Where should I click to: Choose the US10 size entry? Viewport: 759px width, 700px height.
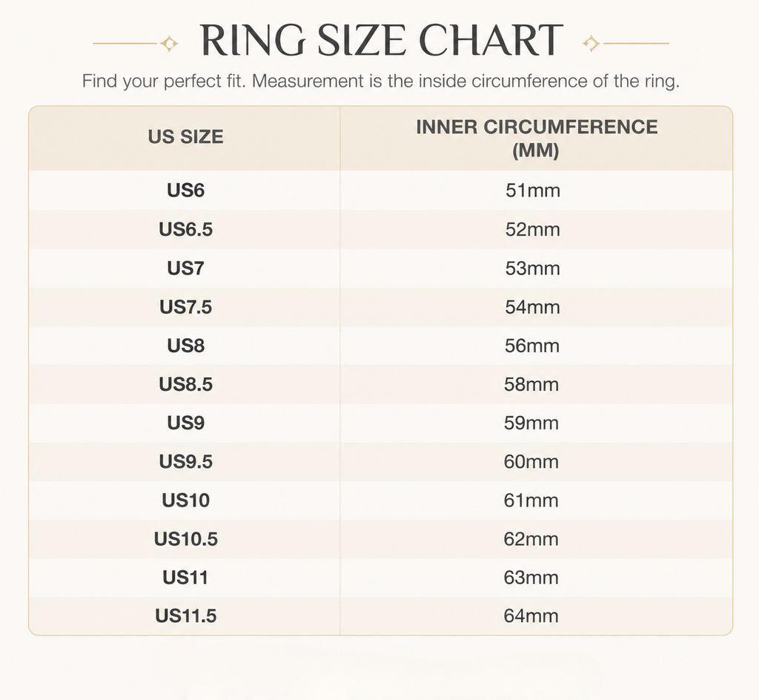point(186,500)
